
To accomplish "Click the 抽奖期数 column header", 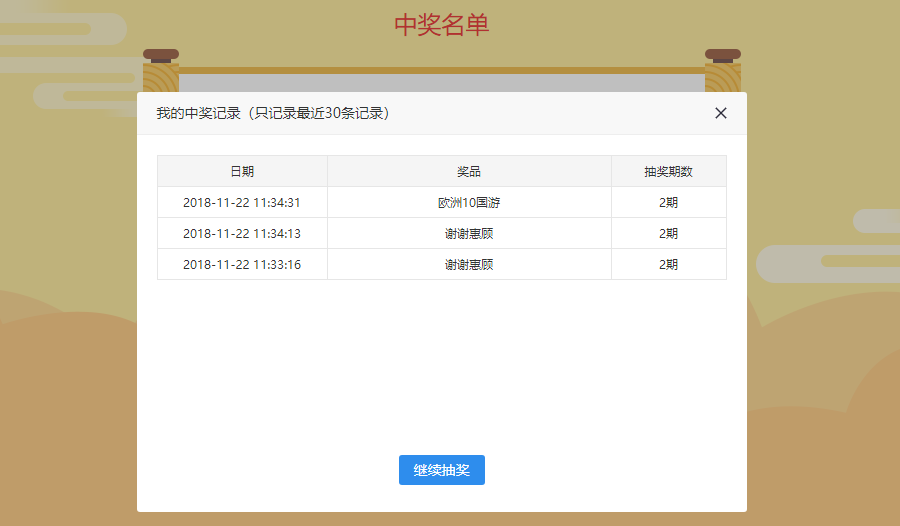I will click(668, 172).
